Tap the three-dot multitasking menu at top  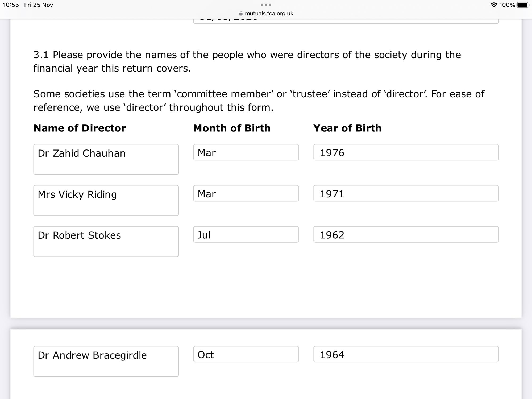click(266, 5)
